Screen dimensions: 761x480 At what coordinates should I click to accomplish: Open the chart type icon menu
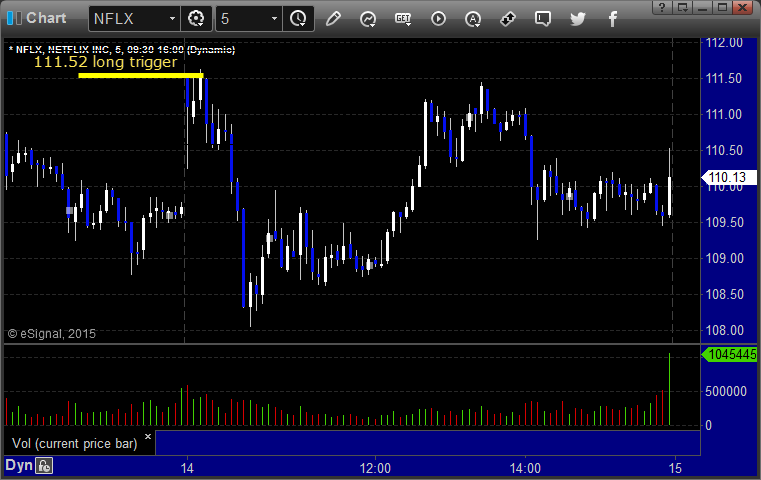368,19
